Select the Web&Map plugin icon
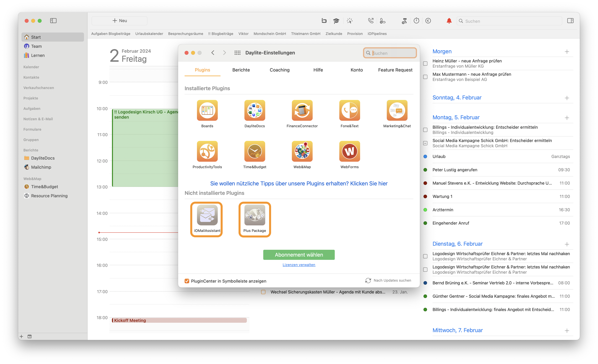 302,151
